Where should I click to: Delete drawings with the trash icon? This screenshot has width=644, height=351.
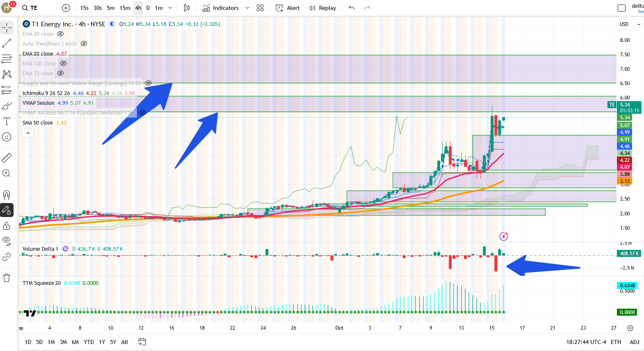pyautogui.click(x=7, y=278)
